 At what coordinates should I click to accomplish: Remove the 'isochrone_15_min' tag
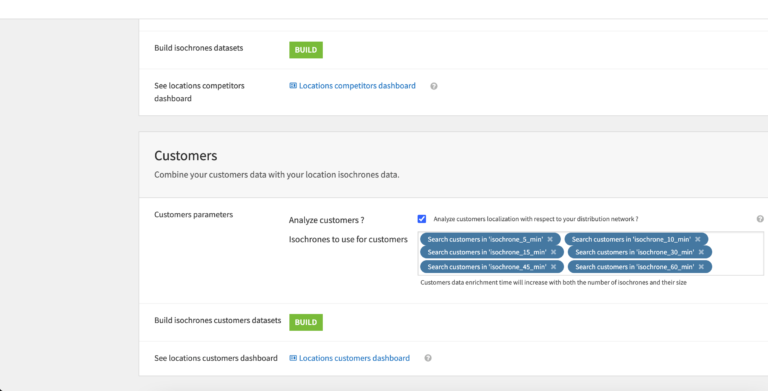pyautogui.click(x=553, y=252)
